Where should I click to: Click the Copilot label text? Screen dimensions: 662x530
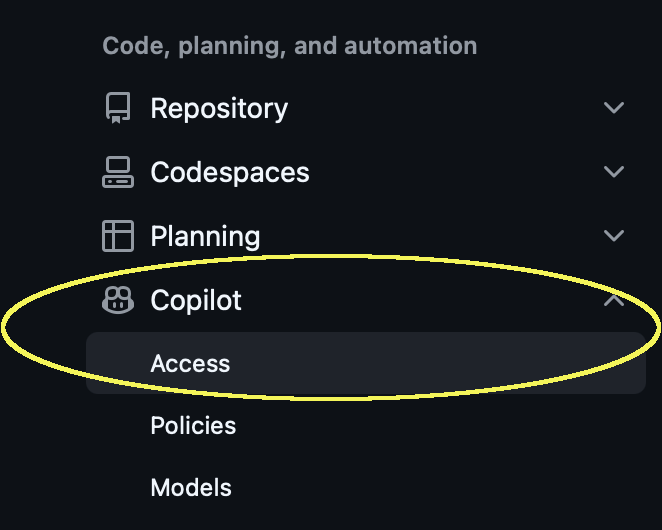(x=196, y=300)
